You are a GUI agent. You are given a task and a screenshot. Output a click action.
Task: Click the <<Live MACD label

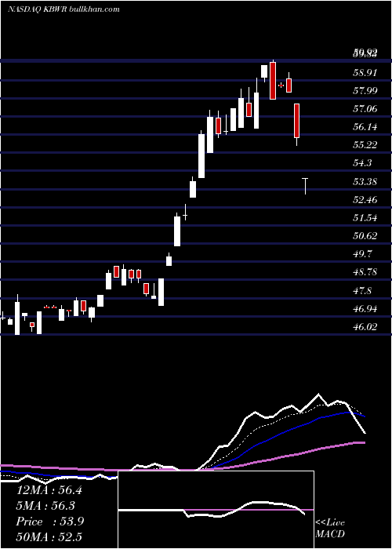click(x=330, y=528)
